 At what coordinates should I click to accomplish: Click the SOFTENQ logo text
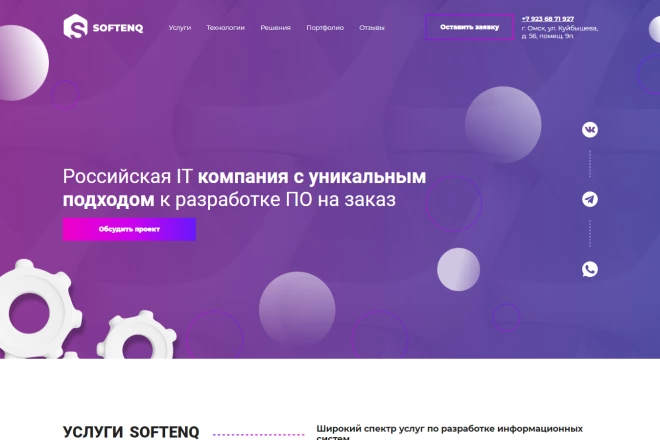(117, 28)
